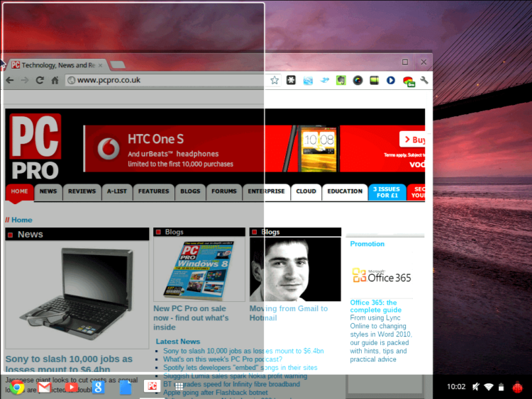Viewport: 532px width, 399px height.
Task: Read Sluggish Lumia sales Nokia link
Action: 235,376
